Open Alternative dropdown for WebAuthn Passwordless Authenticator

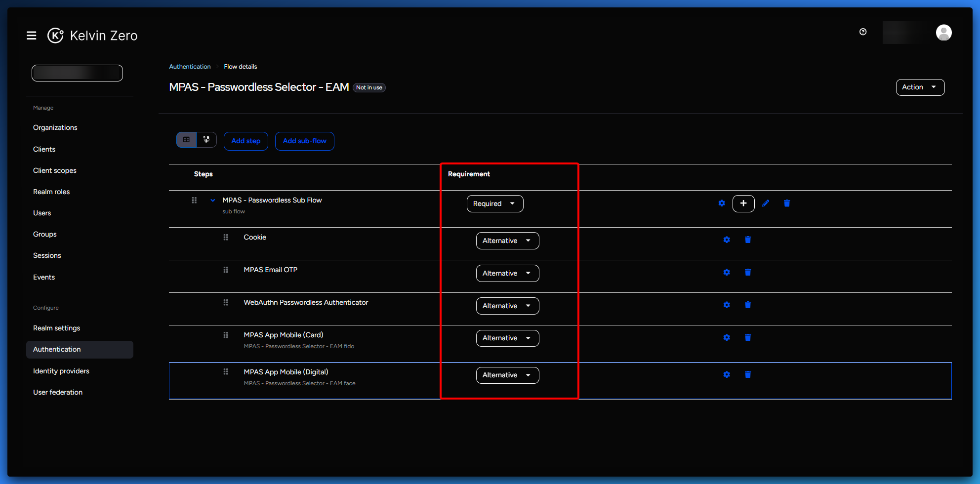click(x=507, y=306)
